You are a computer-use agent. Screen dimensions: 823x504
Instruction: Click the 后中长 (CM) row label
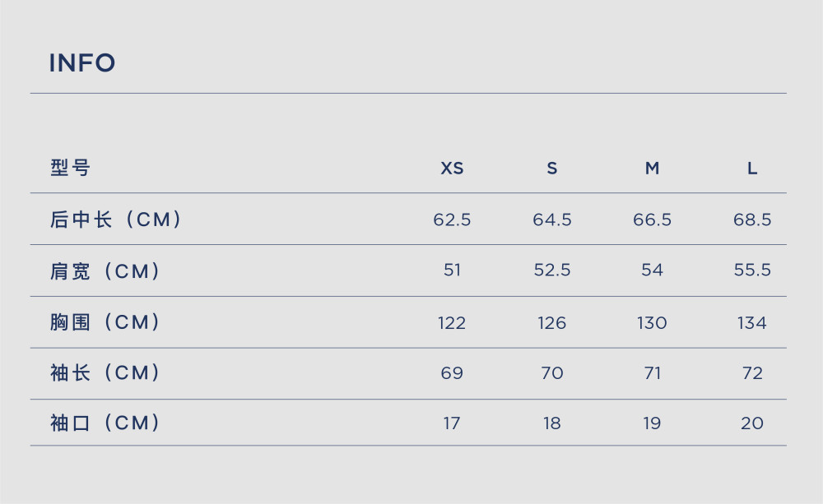115,220
